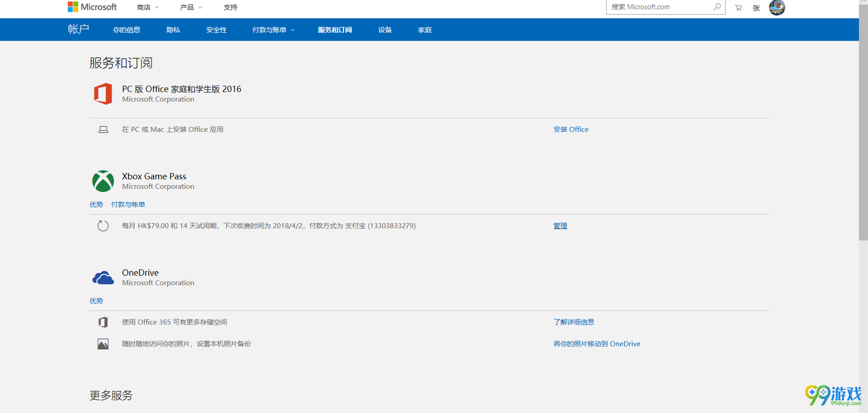The height and width of the screenshot is (413, 868).
Task: Click the OneDrive cloud logo
Action: [103, 278]
